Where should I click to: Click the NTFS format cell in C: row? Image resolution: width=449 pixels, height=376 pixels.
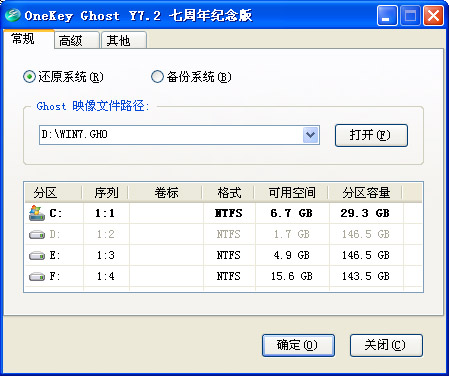229,213
